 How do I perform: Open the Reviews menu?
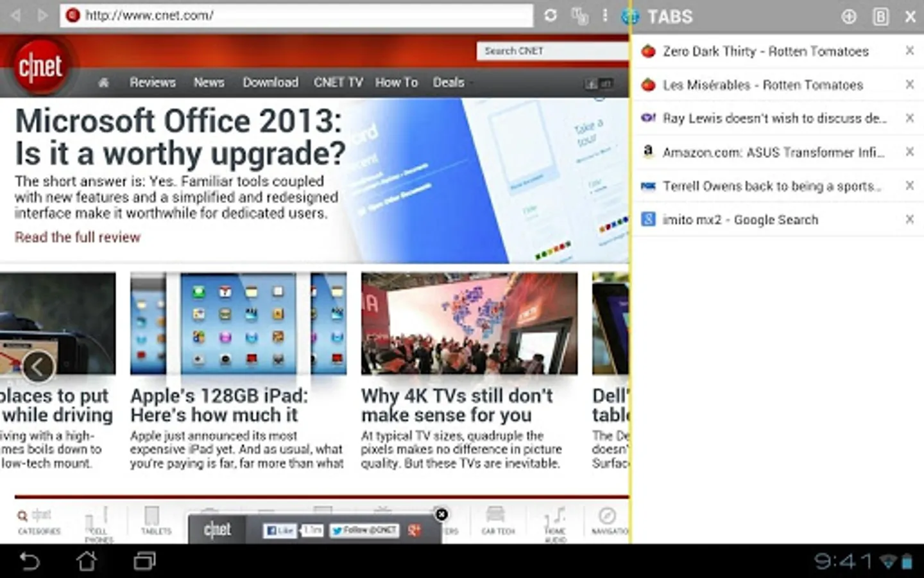[x=153, y=82]
